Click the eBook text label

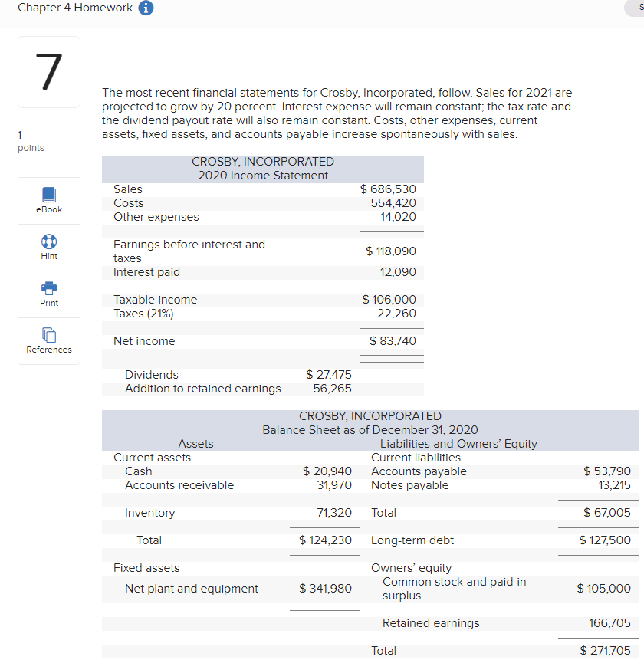tap(48, 209)
